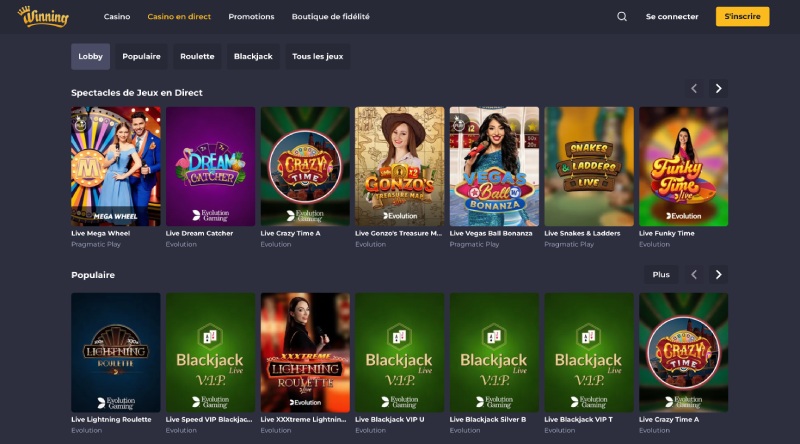Open XXXtreme Lightning Roulette thumbnail
Viewport: 800px width, 444px height.
pyautogui.click(x=305, y=353)
